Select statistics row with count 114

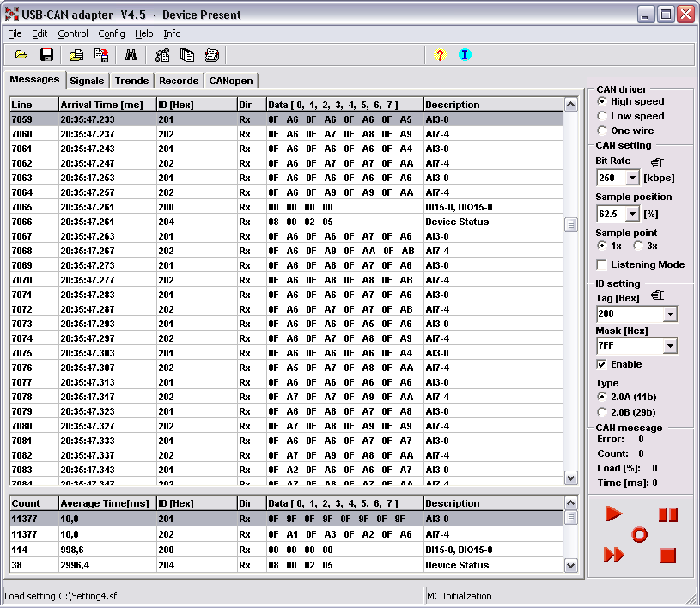[287, 550]
